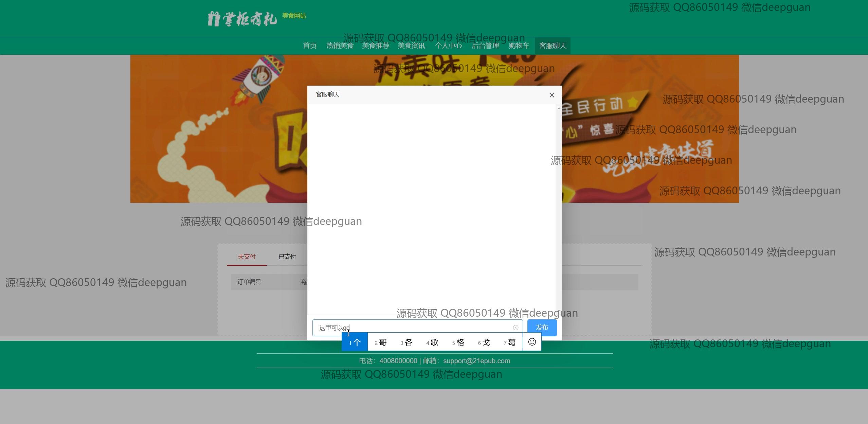Switch to the 已支付 tab
This screenshot has width=868, height=424.
tap(287, 257)
